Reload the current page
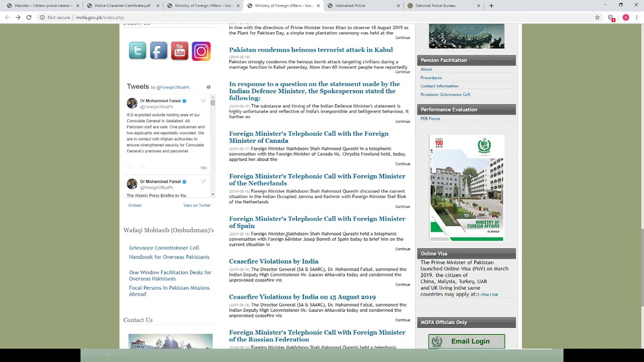Viewport: 644px width, 362px height. (x=29, y=18)
